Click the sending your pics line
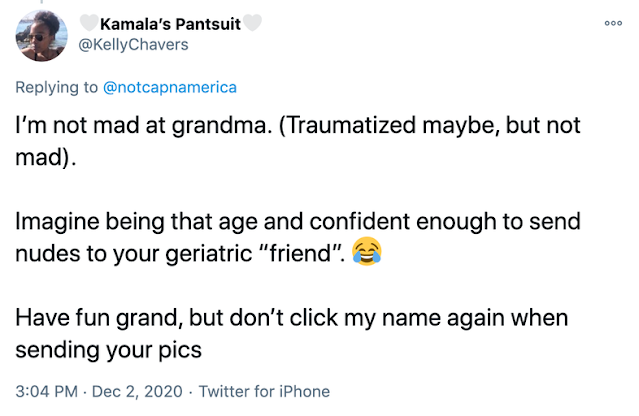 click(x=108, y=350)
